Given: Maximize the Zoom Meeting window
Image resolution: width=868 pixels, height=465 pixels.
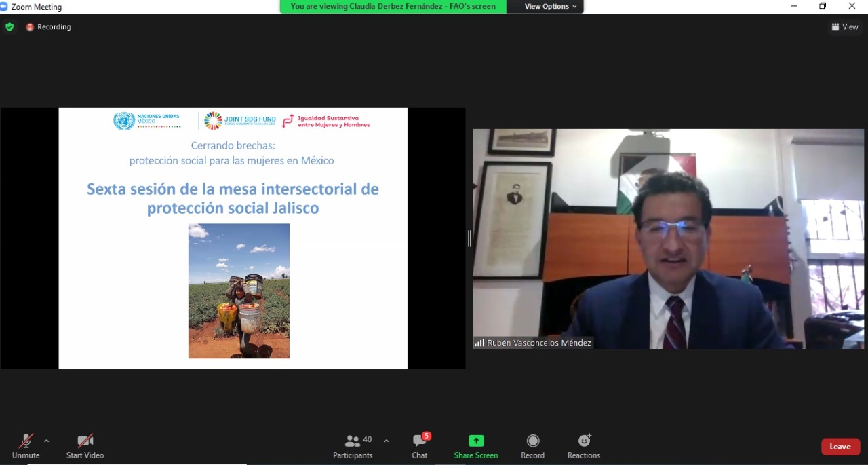Looking at the screenshot, I should [823, 6].
